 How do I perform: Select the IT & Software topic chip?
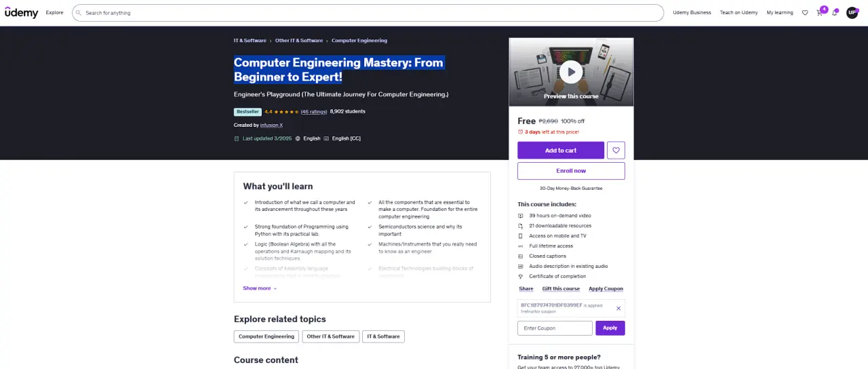coord(383,336)
